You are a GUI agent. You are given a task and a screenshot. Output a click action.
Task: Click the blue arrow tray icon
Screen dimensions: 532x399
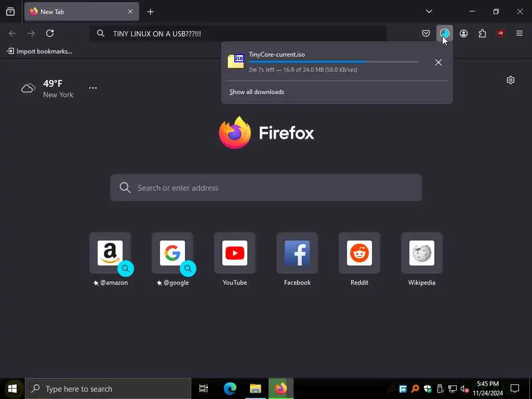(403, 389)
